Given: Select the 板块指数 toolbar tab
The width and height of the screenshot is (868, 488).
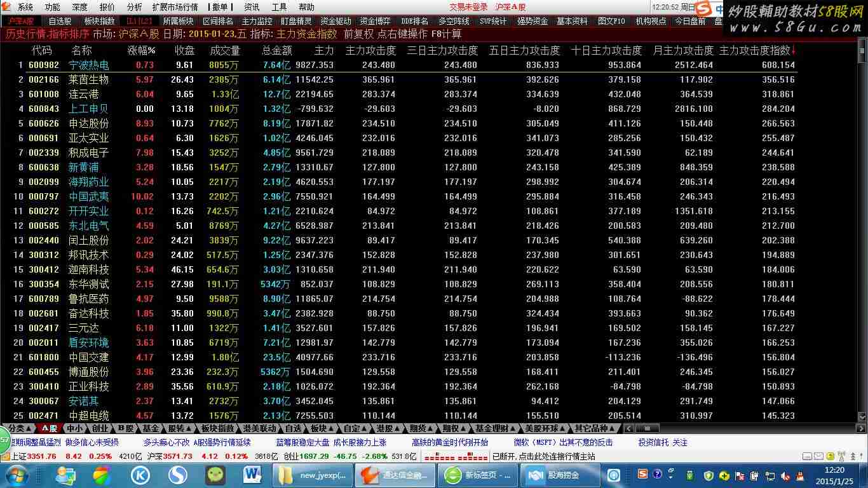Looking at the screenshot, I should click(99, 21).
